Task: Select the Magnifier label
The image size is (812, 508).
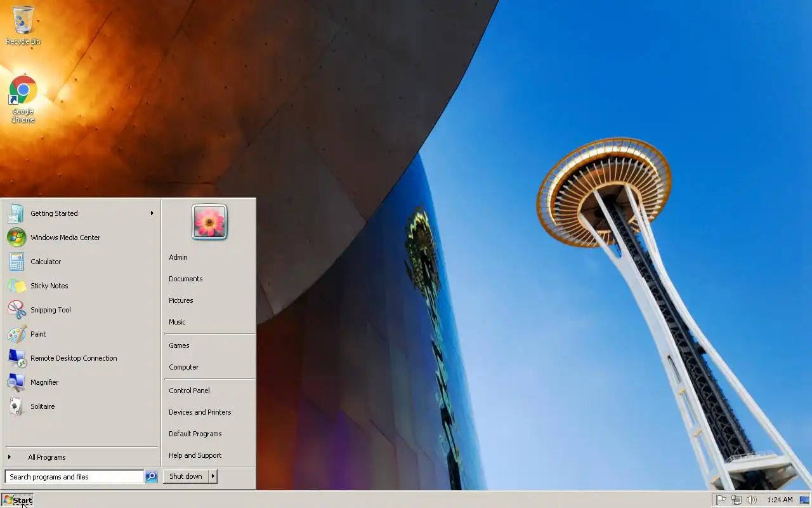Action: coord(44,382)
